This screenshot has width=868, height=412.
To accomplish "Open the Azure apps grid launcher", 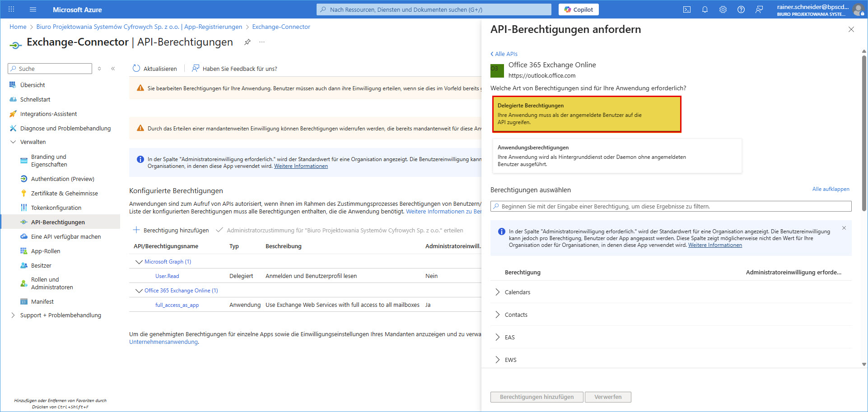I will coord(11,9).
